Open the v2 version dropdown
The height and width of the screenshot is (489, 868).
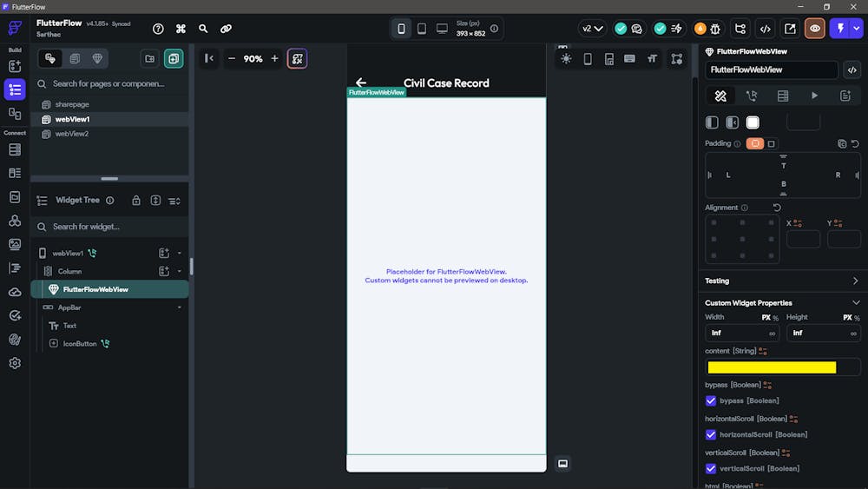pos(593,29)
